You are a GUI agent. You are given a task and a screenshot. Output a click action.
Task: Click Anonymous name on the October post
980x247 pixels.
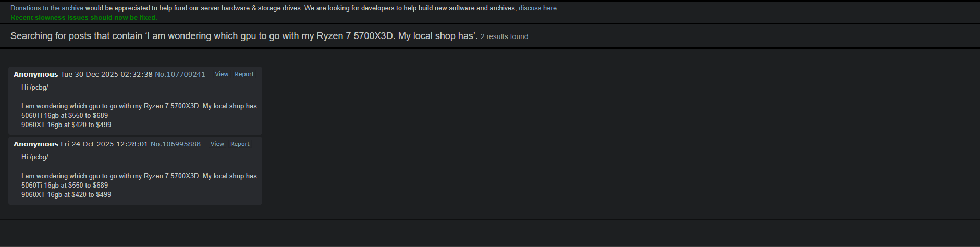point(36,144)
